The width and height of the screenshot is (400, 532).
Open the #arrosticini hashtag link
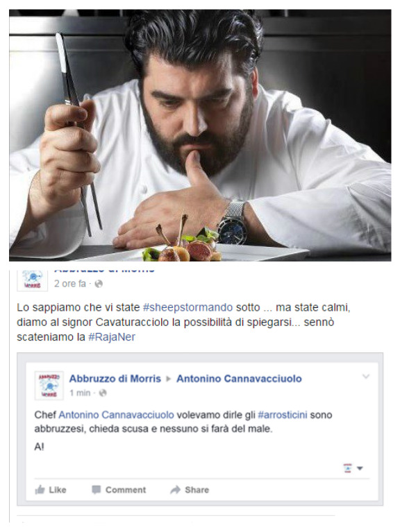click(x=283, y=415)
